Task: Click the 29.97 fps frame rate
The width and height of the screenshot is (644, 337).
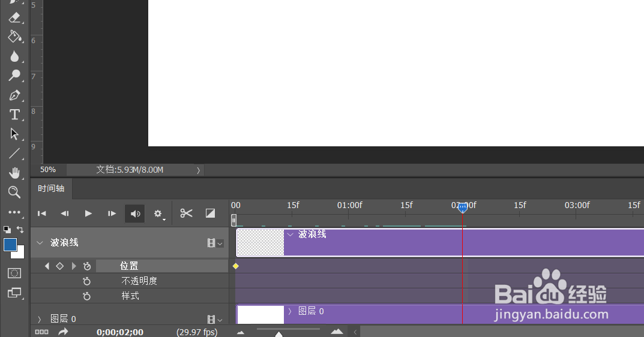Action: 197,332
